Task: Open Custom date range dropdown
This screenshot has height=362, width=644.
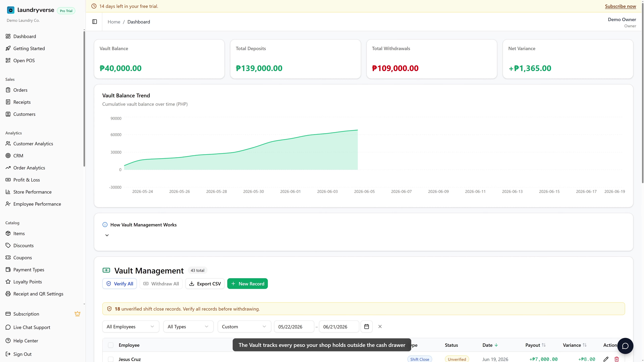Action: pyautogui.click(x=244, y=326)
